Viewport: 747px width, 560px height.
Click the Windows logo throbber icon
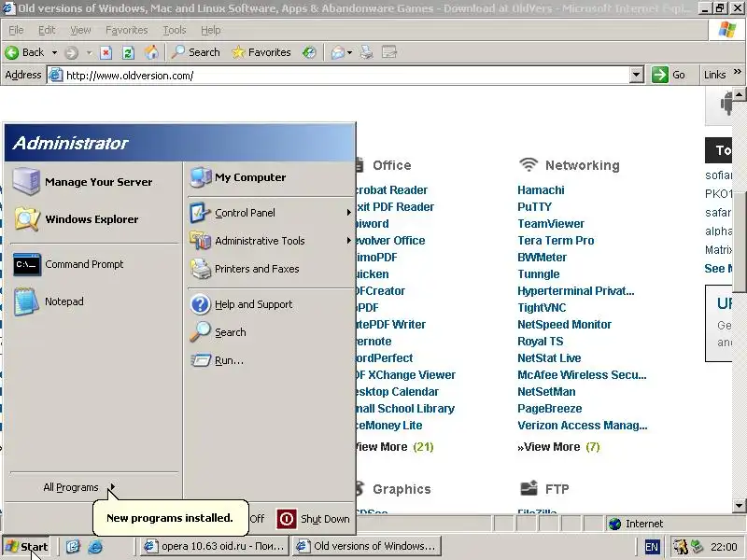tap(727, 30)
